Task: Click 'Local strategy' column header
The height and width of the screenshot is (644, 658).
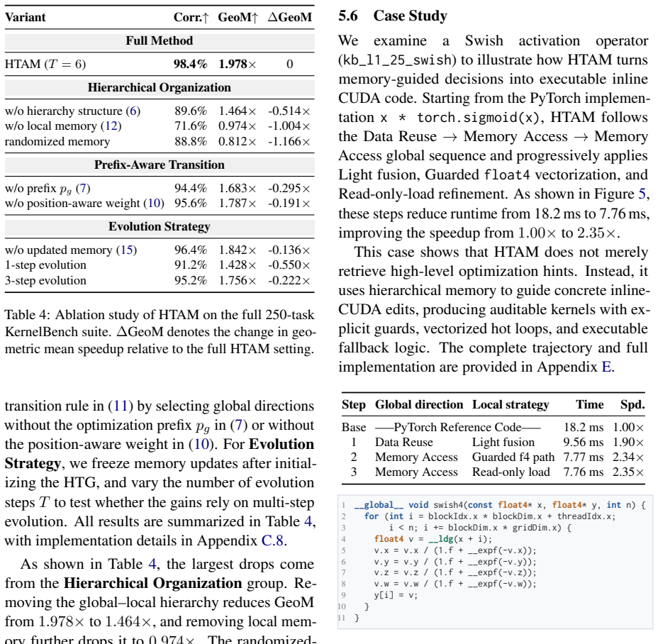Action: (511, 404)
